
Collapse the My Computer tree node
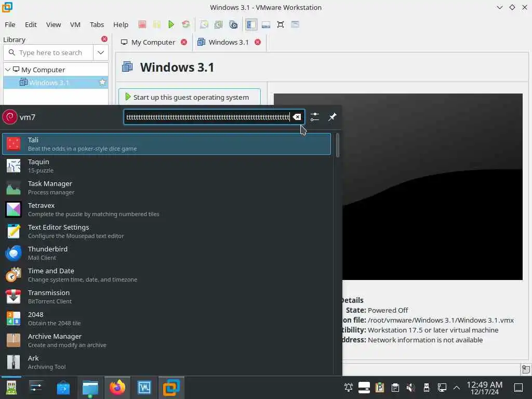click(8, 70)
